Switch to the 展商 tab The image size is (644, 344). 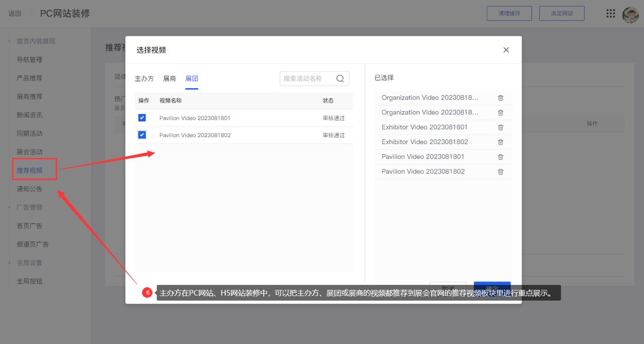(170, 79)
